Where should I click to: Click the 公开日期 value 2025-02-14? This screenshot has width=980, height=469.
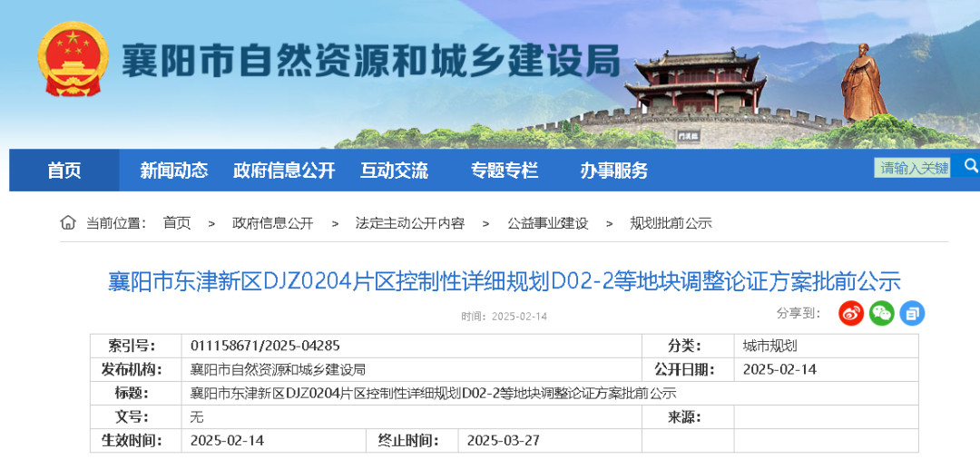coord(779,369)
